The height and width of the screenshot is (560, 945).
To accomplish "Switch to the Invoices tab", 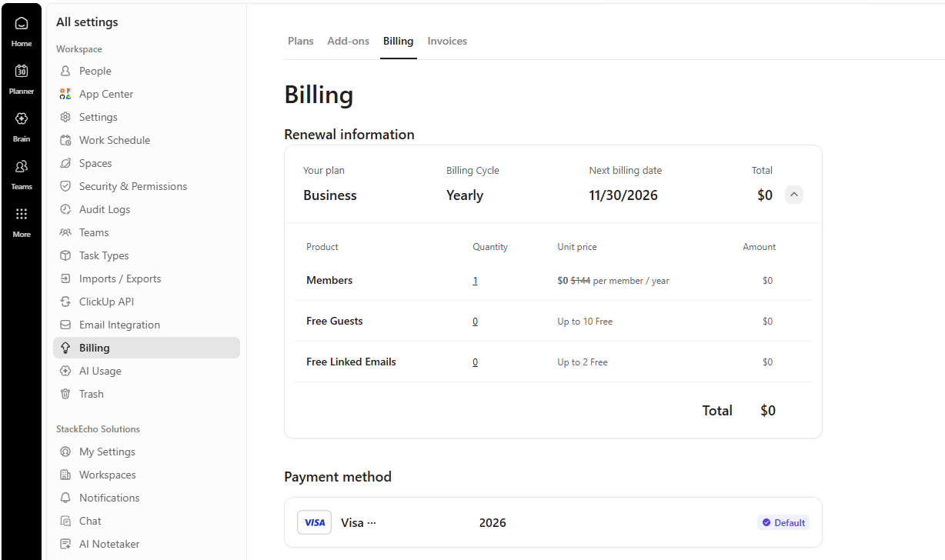I will click(446, 41).
